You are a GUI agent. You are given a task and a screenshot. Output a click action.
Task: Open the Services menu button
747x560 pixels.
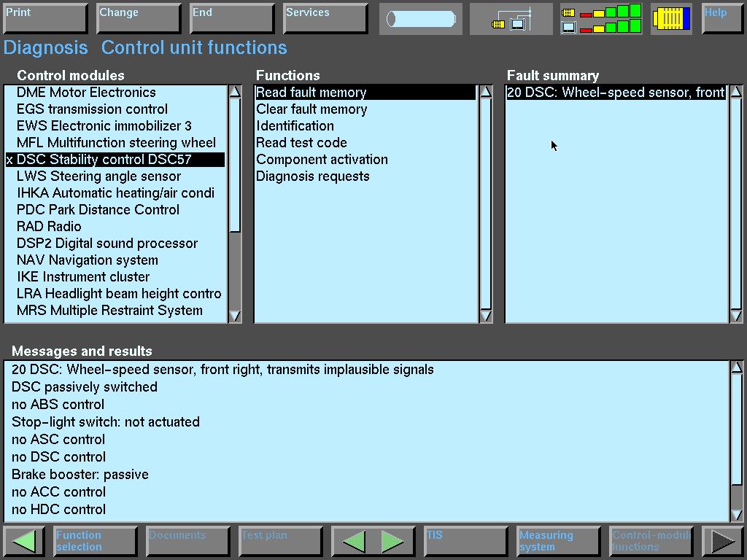[325, 19]
